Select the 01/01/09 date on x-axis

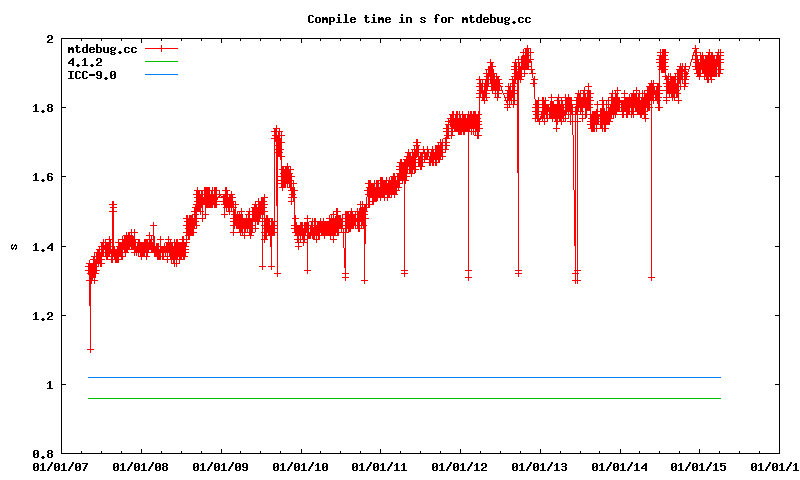(x=219, y=466)
